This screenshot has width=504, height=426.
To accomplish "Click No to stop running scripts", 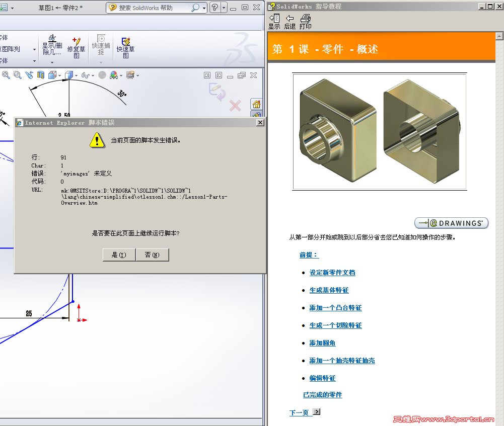I will pos(153,255).
